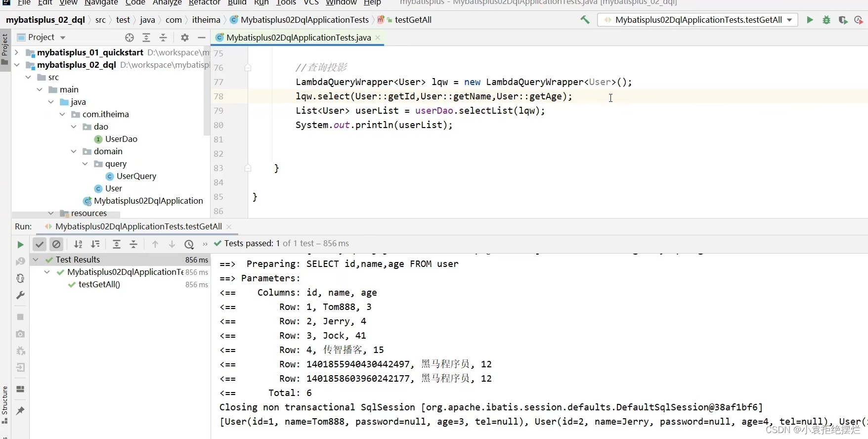Rerun failed tests icon in sidebar
Screen dimensions: 868x439
click(x=20, y=261)
